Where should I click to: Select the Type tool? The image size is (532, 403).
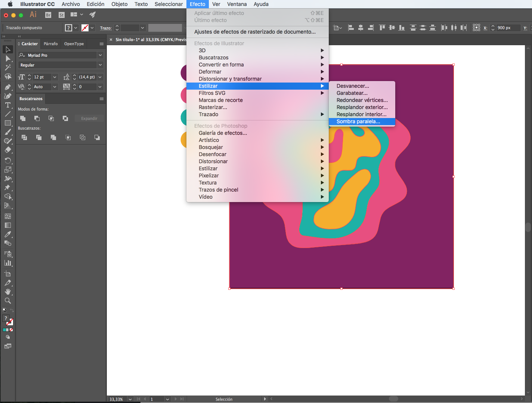tap(7, 105)
